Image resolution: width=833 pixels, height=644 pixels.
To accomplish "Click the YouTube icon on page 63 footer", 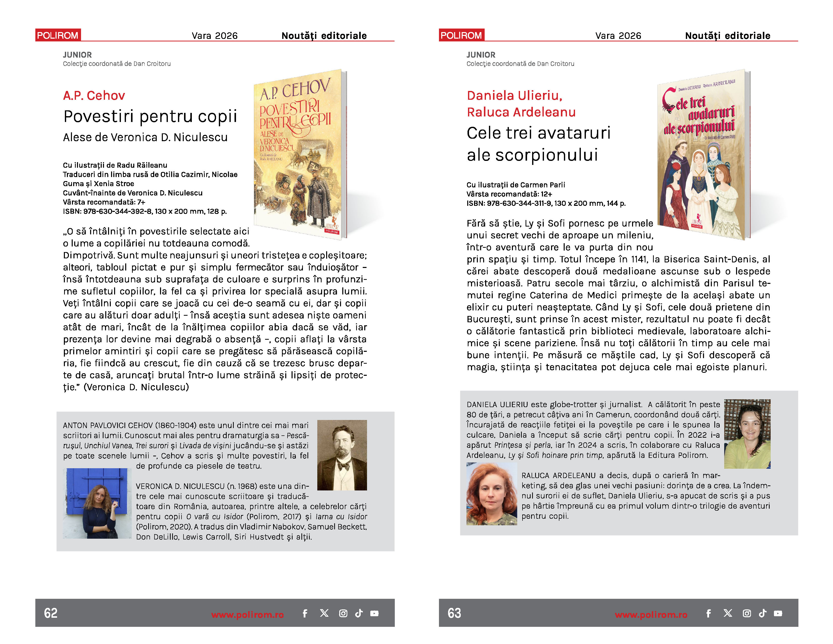I will (778, 613).
